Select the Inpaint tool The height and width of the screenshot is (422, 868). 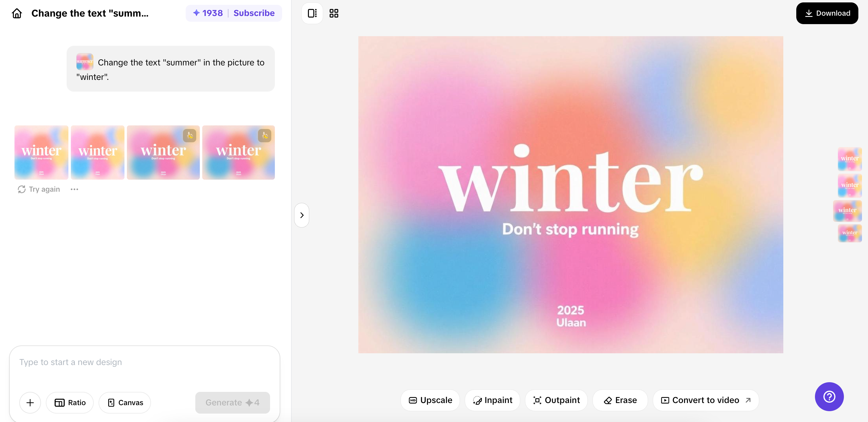[x=492, y=400]
